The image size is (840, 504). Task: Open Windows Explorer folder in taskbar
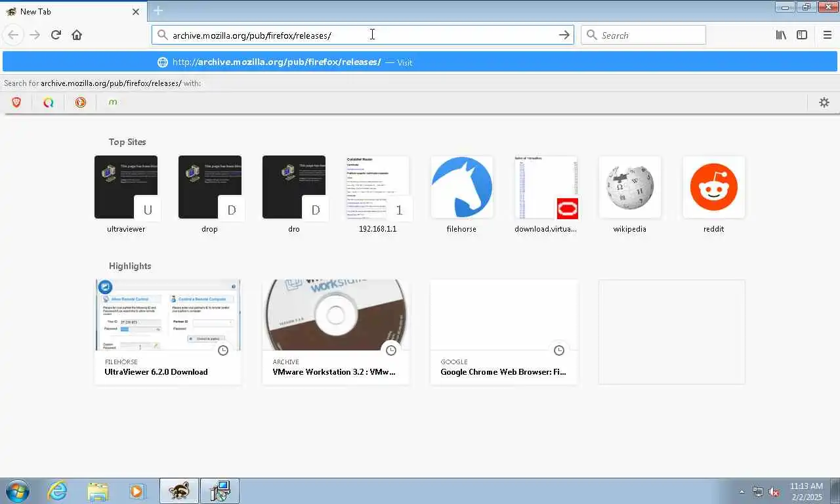pos(98,491)
